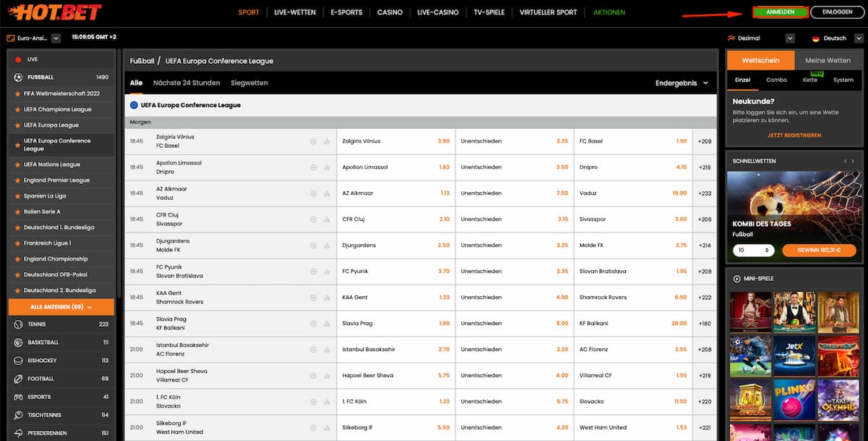
Task: Click the star beside Spanien La Liga
Action: 18,197
